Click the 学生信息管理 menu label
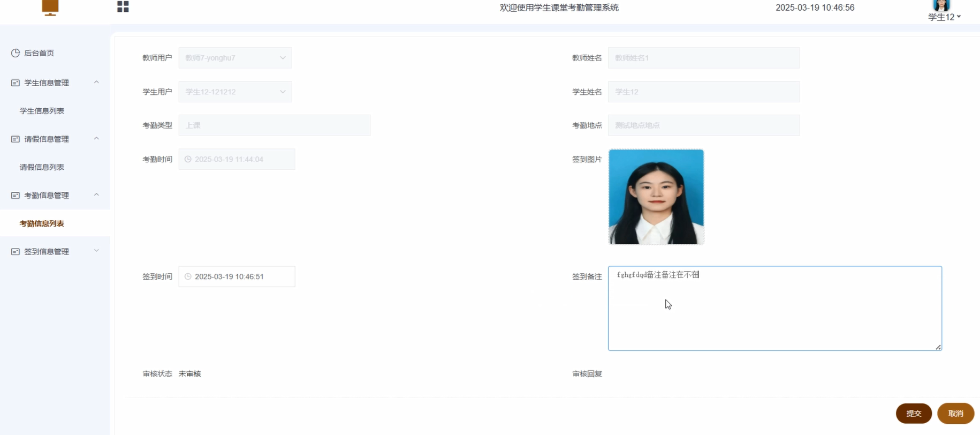 47,82
